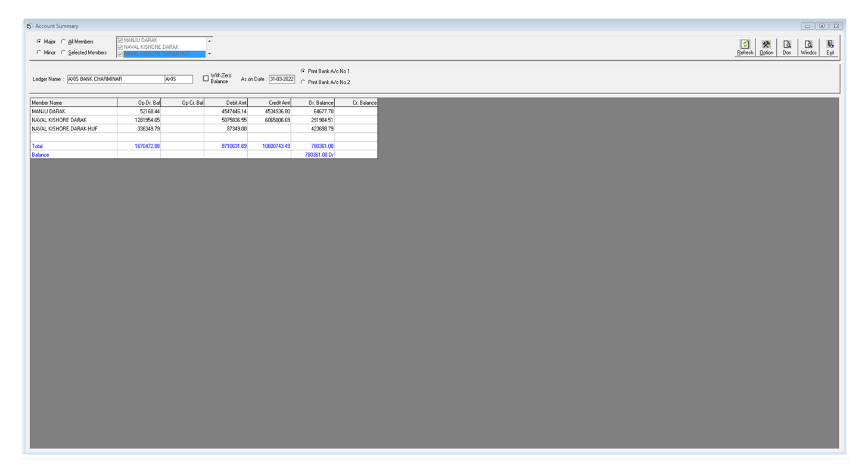Toggle highlighted NAVAL KISHORE DARAK HUF checkbox
Image resolution: width=868 pixels, height=469 pixels.
(x=120, y=54)
